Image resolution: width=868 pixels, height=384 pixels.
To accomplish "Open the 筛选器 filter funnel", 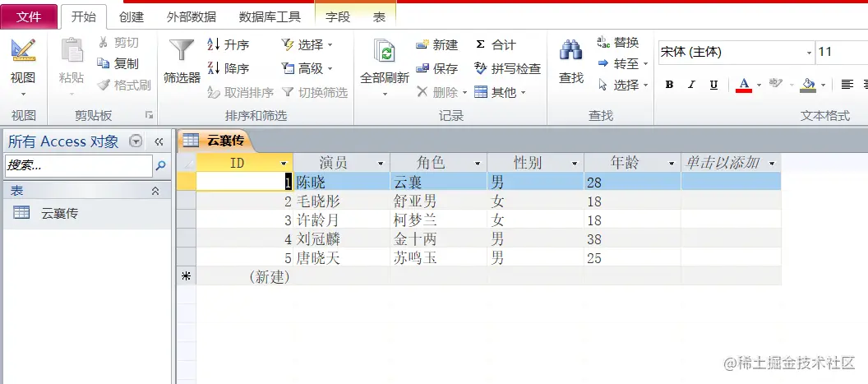I will click(x=182, y=50).
